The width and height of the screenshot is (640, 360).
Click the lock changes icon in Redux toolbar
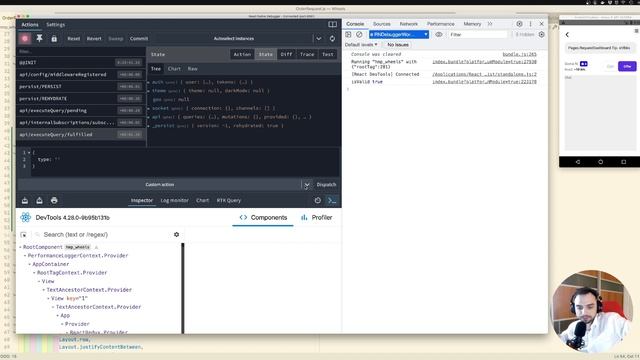click(x=54, y=39)
